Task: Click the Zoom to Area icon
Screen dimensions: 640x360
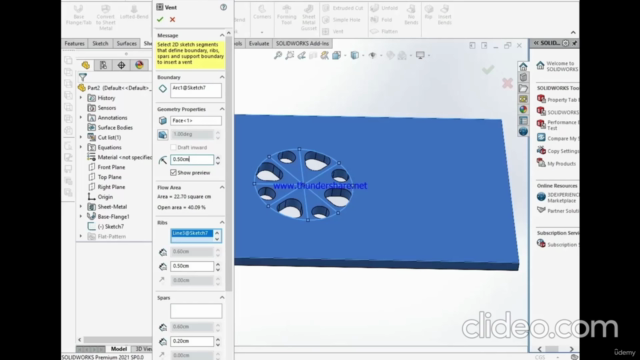Action: coord(290,55)
